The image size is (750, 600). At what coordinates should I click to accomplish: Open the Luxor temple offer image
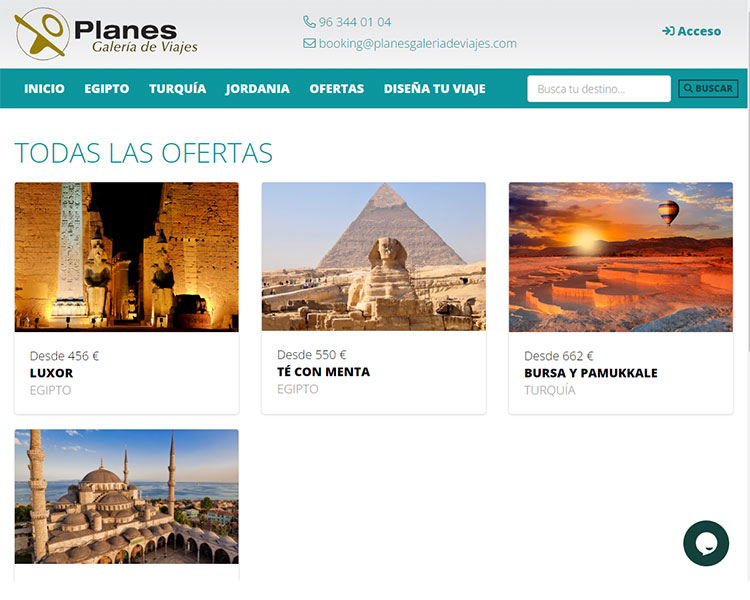click(x=127, y=257)
